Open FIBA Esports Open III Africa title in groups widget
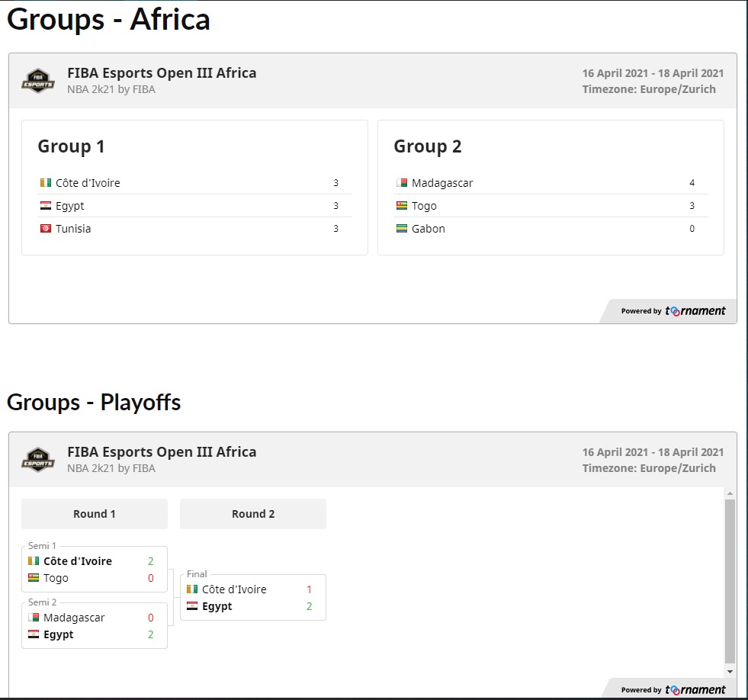This screenshot has width=748, height=700. tap(162, 73)
